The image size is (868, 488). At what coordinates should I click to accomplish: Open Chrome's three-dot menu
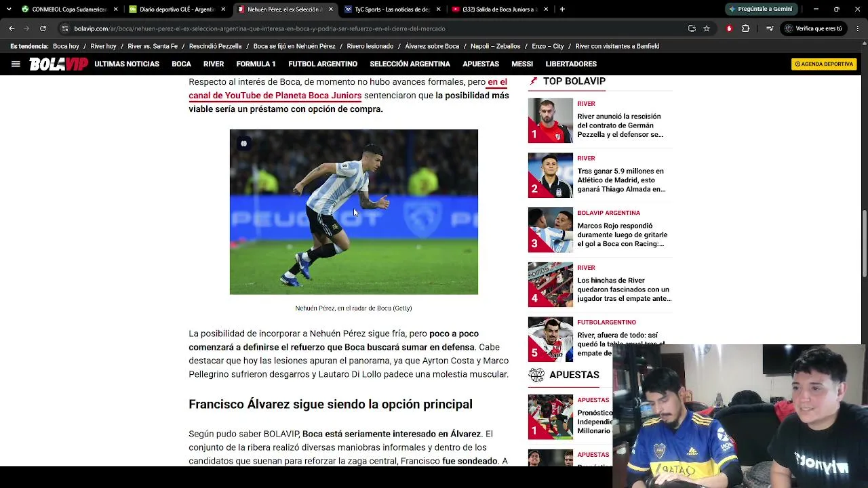(x=858, y=28)
